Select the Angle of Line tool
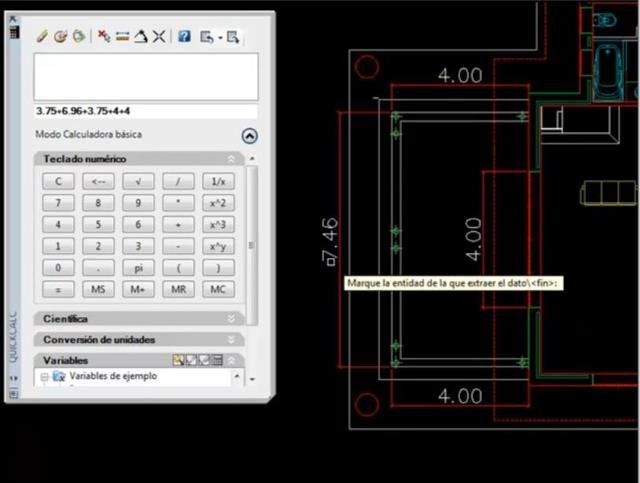The width and height of the screenshot is (640, 483). click(141, 36)
